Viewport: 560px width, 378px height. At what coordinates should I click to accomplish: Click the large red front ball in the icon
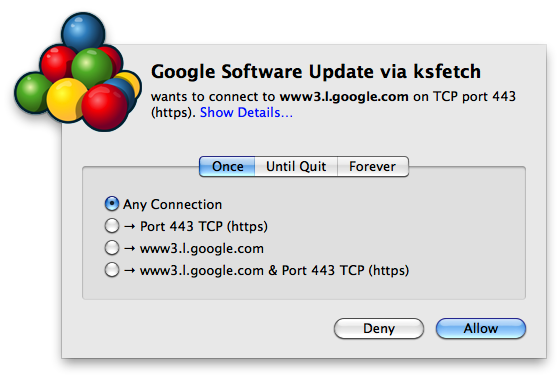104,107
